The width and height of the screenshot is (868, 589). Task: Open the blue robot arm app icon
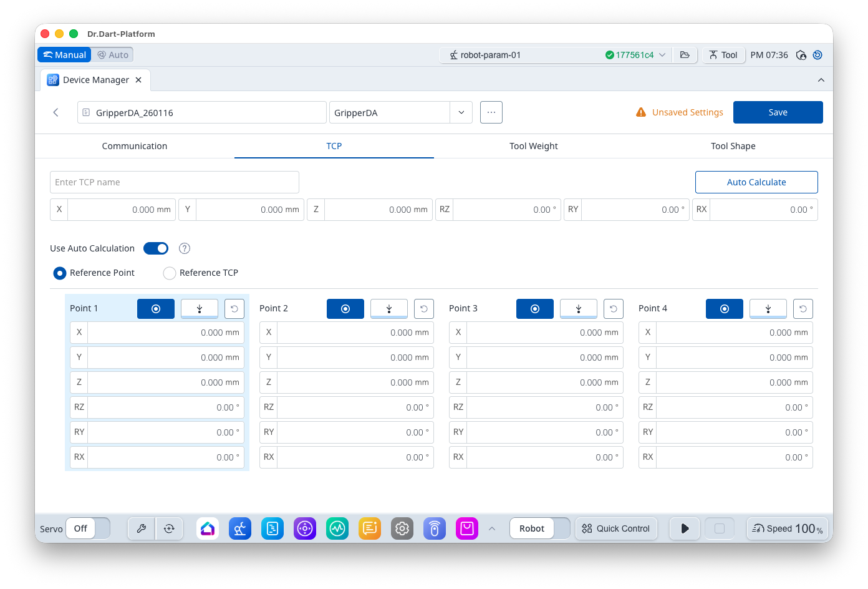(x=240, y=528)
